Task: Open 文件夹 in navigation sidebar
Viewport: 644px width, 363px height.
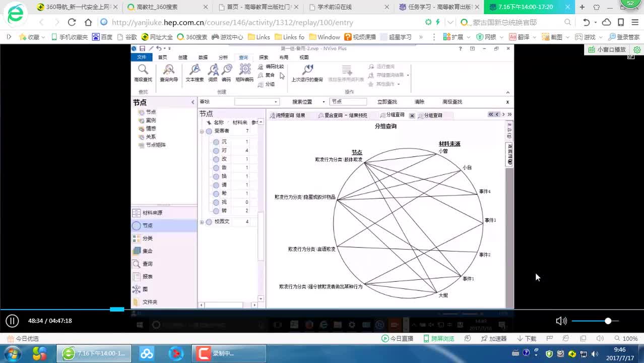Action: pos(164,301)
